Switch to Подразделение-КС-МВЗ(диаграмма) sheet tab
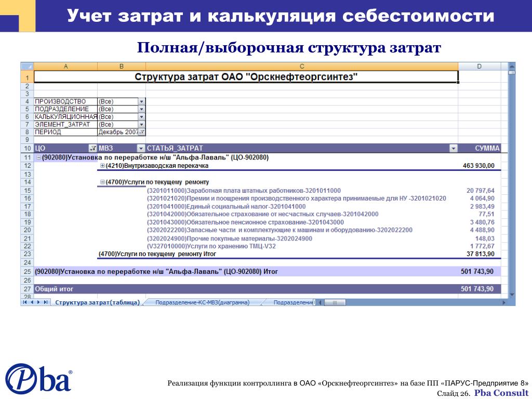The width and height of the screenshot is (532, 399). point(202,302)
